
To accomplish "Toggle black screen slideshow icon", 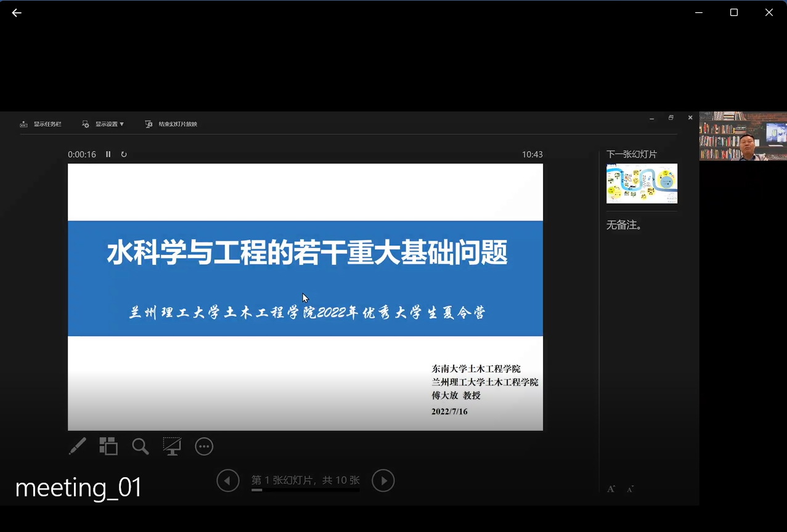I will [172, 446].
